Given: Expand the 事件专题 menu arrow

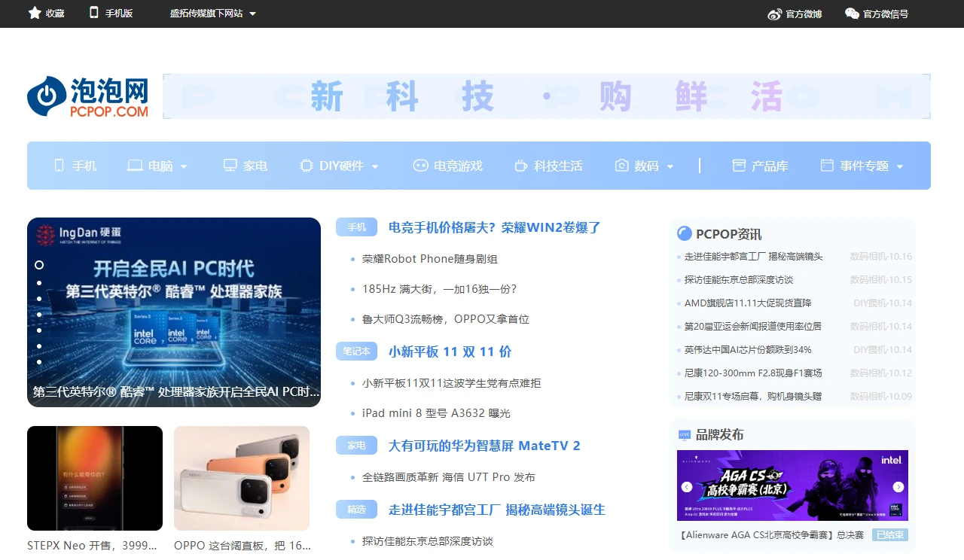Looking at the screenshot, I should pyautogui.click(x=900, y=166).
